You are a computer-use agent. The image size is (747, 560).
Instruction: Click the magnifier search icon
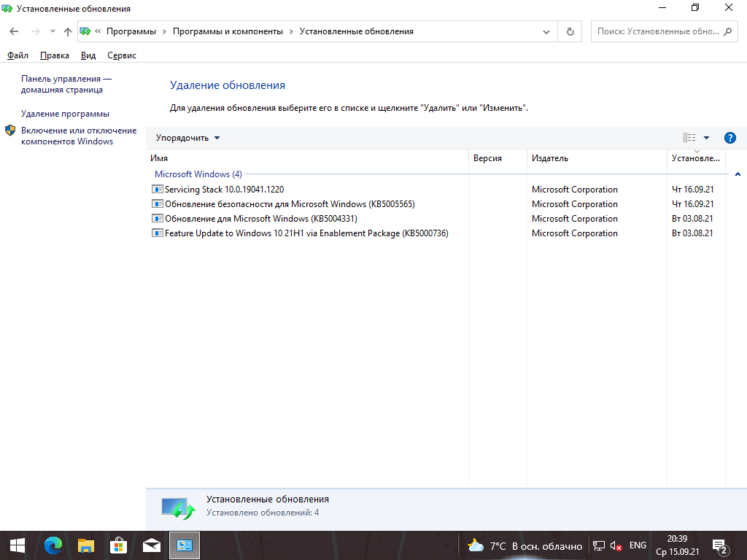click(727, 32)
